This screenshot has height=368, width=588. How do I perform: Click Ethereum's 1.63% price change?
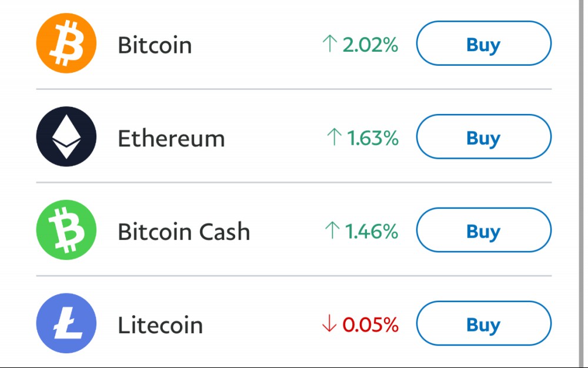click(372, 138)
